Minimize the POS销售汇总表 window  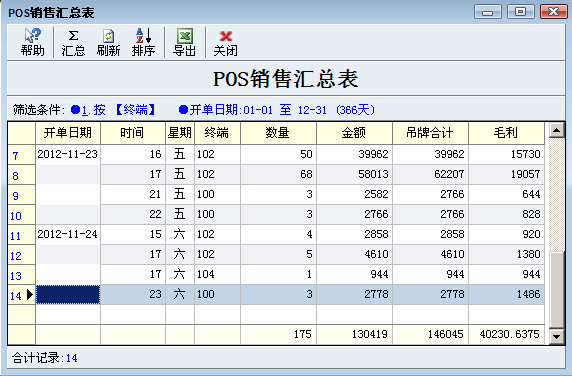[x=488, y=12]
